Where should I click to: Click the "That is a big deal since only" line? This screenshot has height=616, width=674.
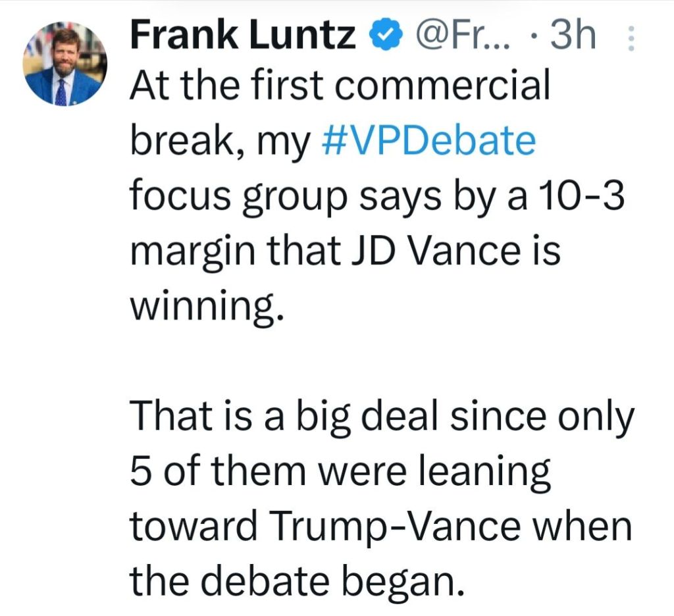pyautogui.click(x=382, y=415)
